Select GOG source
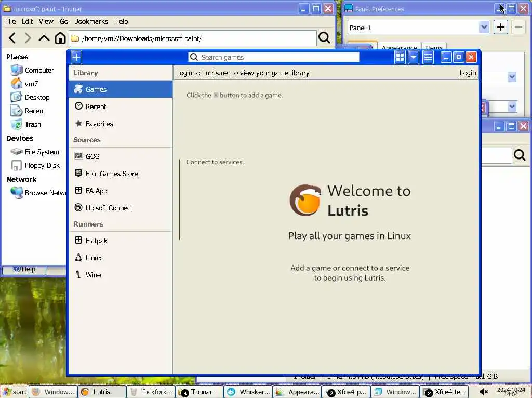532x398 pixels. 121,156
